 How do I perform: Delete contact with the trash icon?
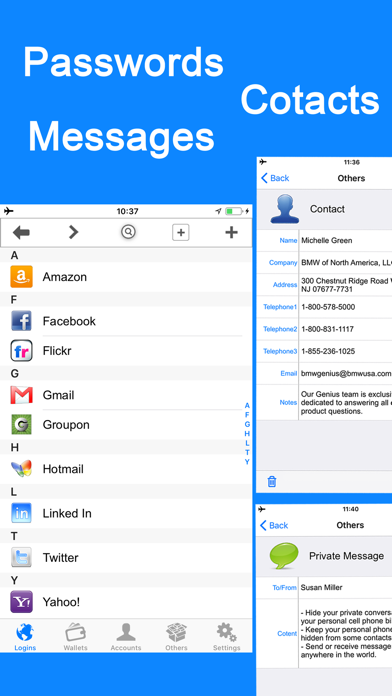click(x=272, y=482)
